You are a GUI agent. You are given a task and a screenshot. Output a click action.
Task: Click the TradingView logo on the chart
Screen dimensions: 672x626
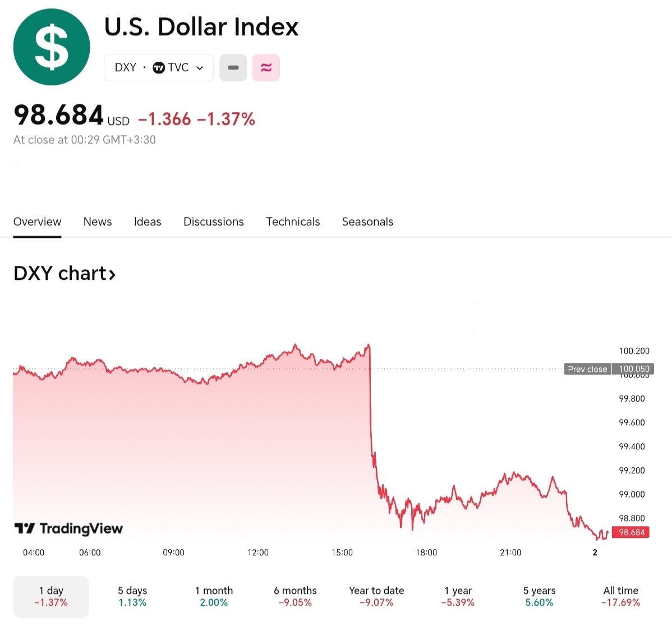[68, 528]
